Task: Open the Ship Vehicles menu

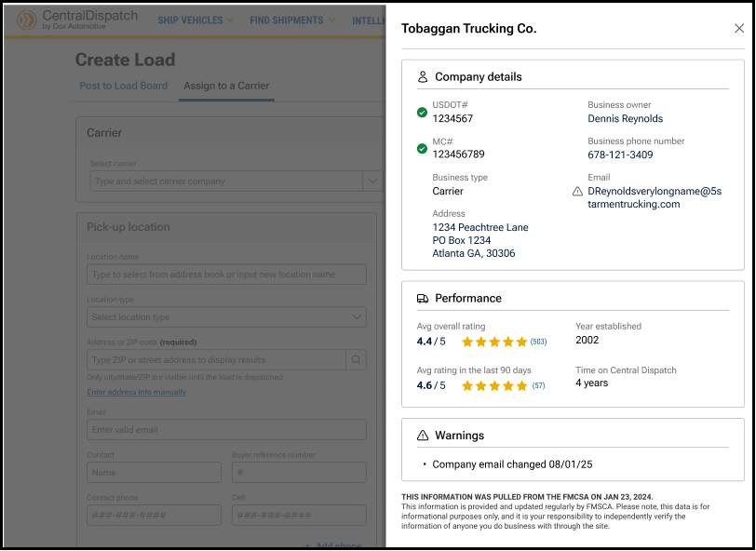Action: (196, 20)
